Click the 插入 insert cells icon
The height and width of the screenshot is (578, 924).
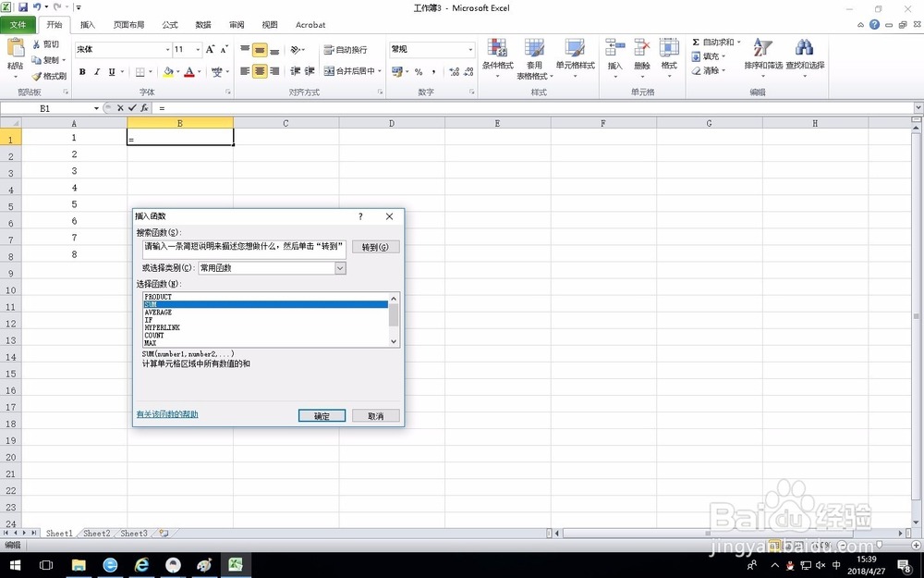615,47
